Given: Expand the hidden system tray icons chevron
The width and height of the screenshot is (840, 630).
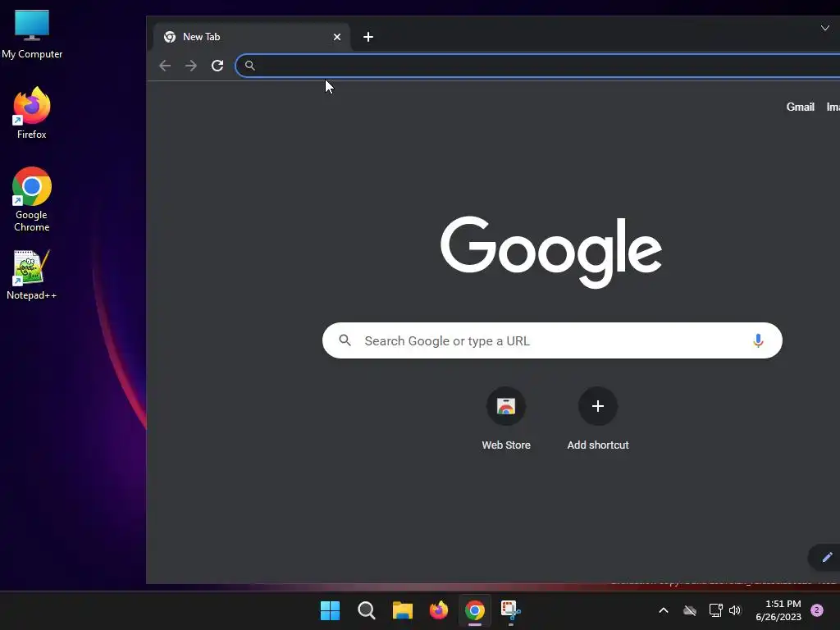Looking at the screenshot, I should (x=663, y=610).
